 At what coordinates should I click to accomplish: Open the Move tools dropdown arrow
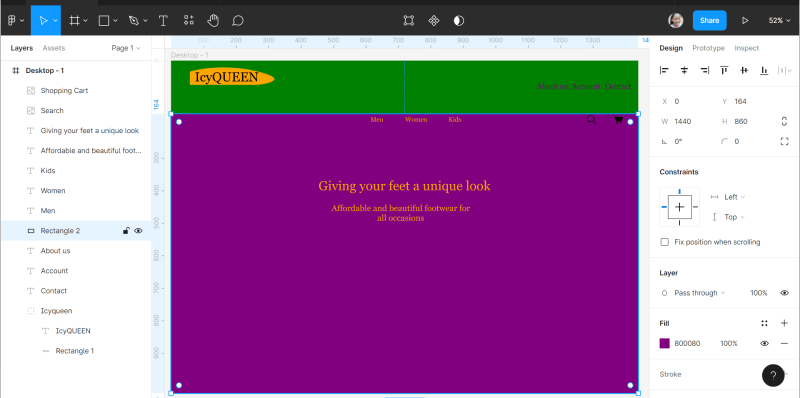click(55, 20)
